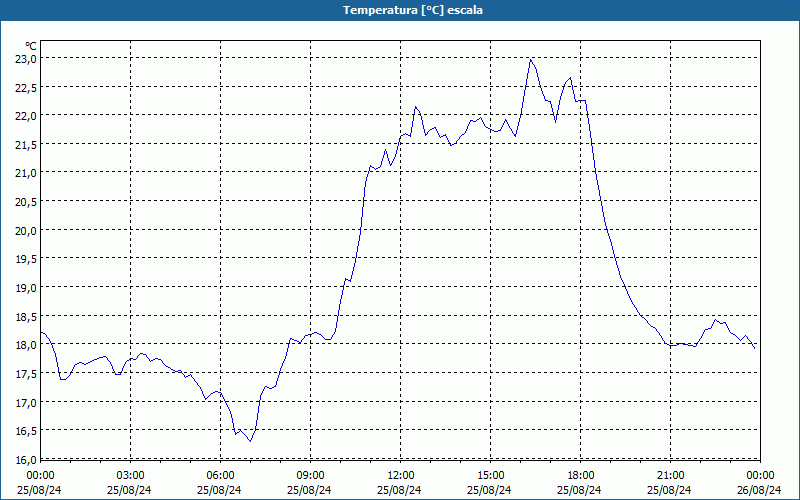
Task: Click the "Temperatura [°C] escala" chart title
Action: click(x=413, y=10)
